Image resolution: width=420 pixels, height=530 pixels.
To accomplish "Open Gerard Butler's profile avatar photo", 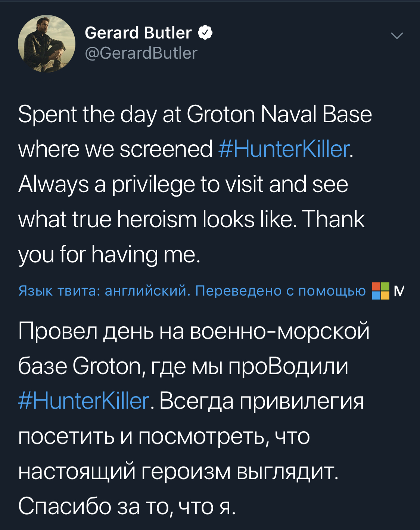I will (47, 44).
